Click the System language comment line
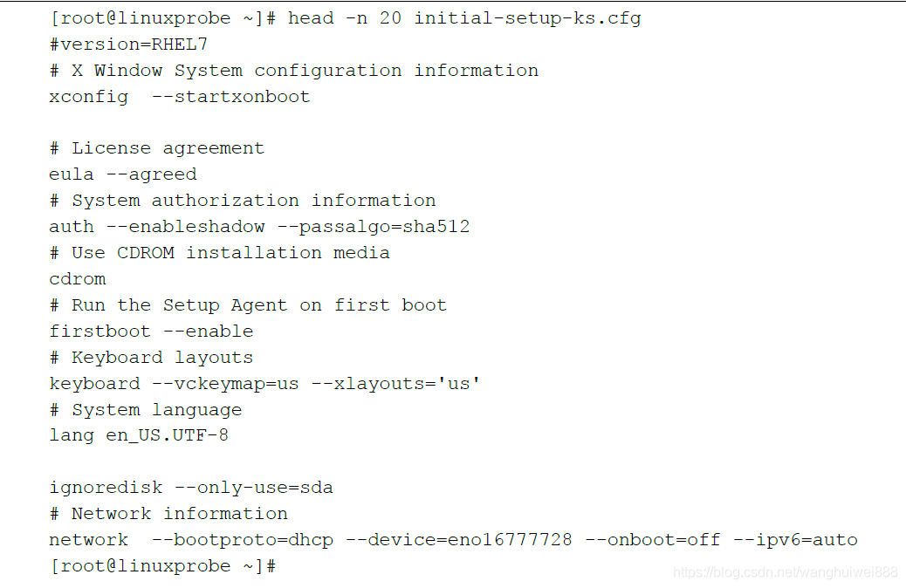 point(146,410)
